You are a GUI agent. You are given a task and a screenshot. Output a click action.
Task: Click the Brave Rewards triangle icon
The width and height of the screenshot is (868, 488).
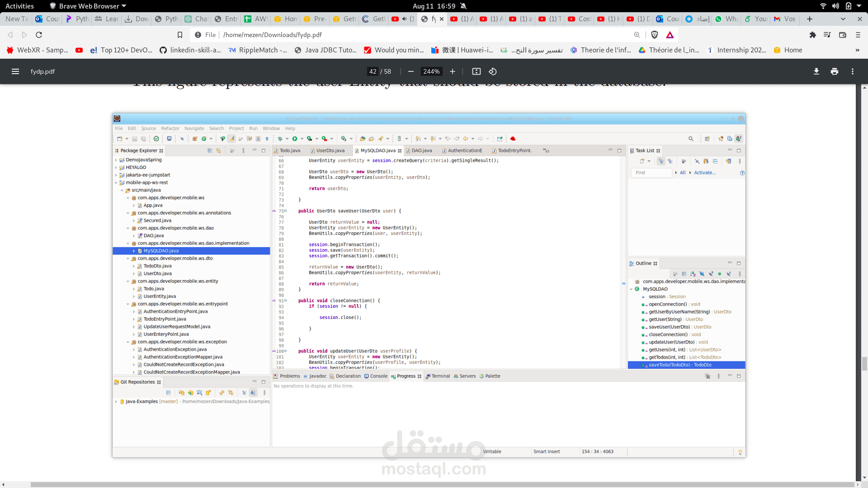670,35
